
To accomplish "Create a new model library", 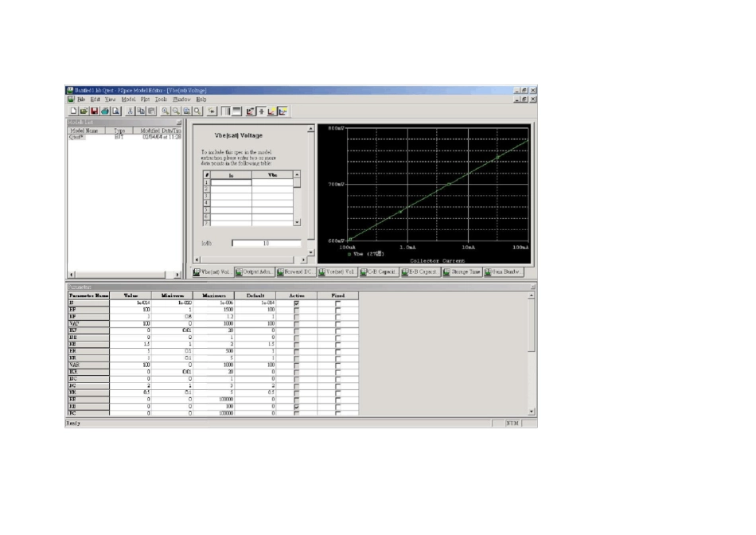I will [73, 111].
